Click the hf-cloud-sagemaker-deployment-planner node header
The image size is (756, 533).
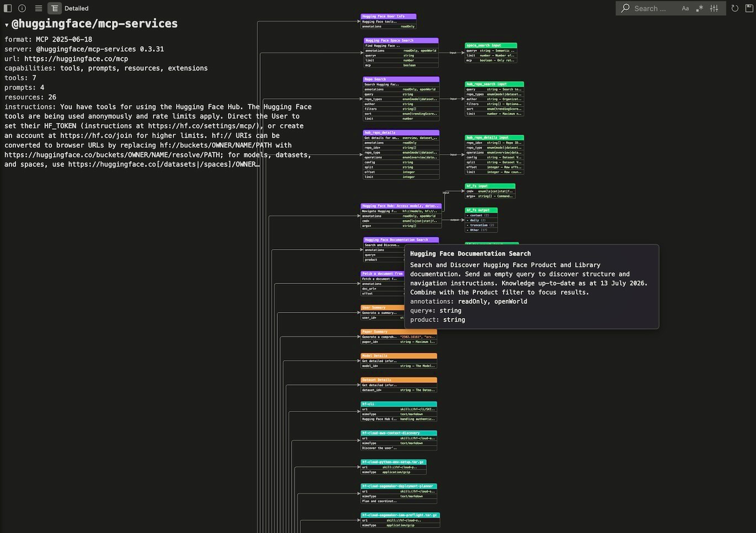click(399, 486)
